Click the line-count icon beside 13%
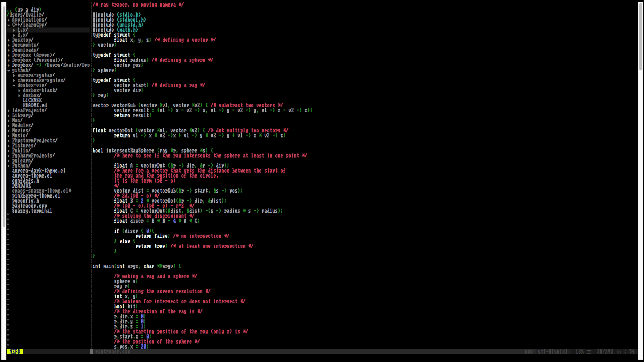This screenshot has width=644, height=362. tap(589, 352)
